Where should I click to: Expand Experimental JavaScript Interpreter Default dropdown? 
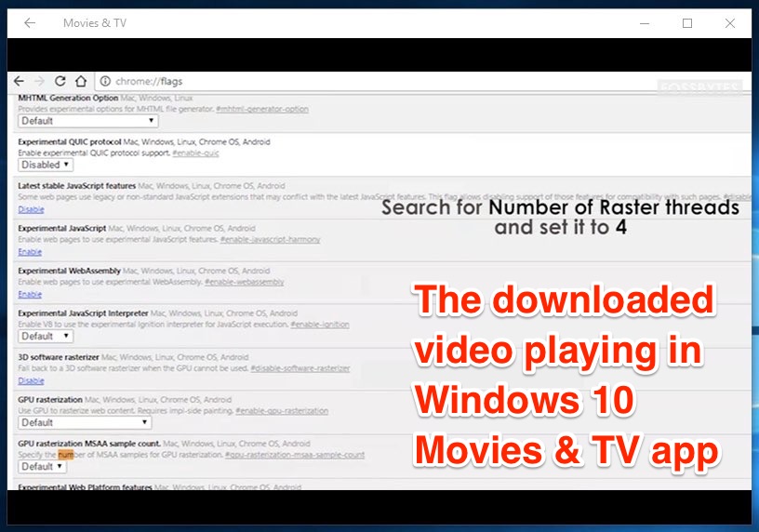(x=43, y=337)
